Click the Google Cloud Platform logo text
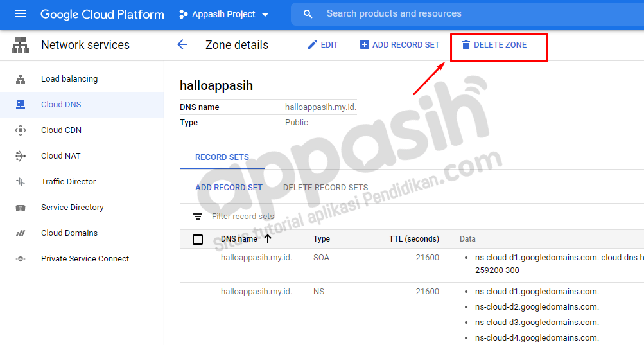Viewport: 644px width, 345px height. tap(102, 14)
